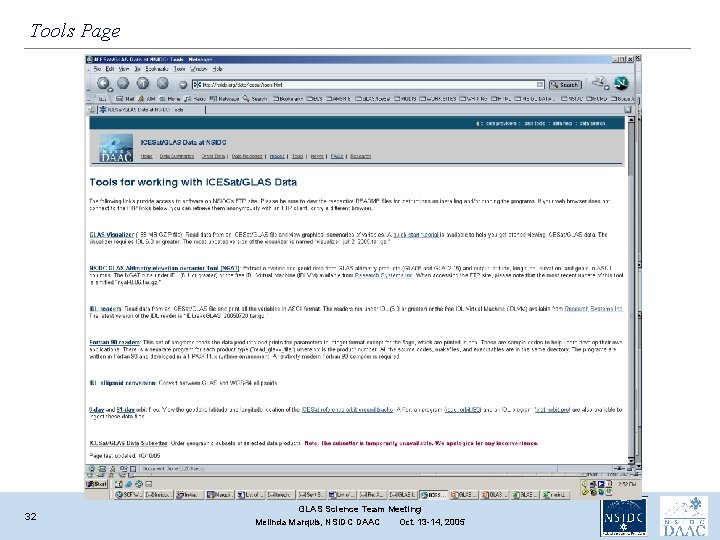Click the Radio shortcut on personal toolbar
This screenshot has height=540, width=720.
click(x=195, y=99)
